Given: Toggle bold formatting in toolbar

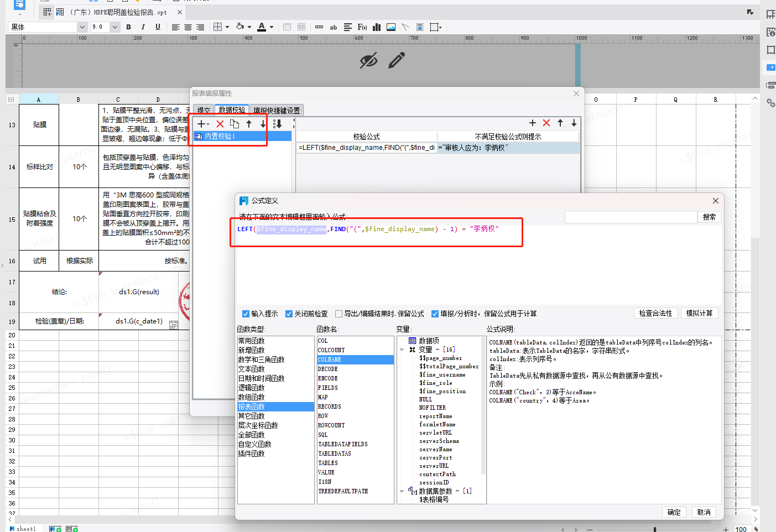Looking at the screenshot, I should (129, 27).
